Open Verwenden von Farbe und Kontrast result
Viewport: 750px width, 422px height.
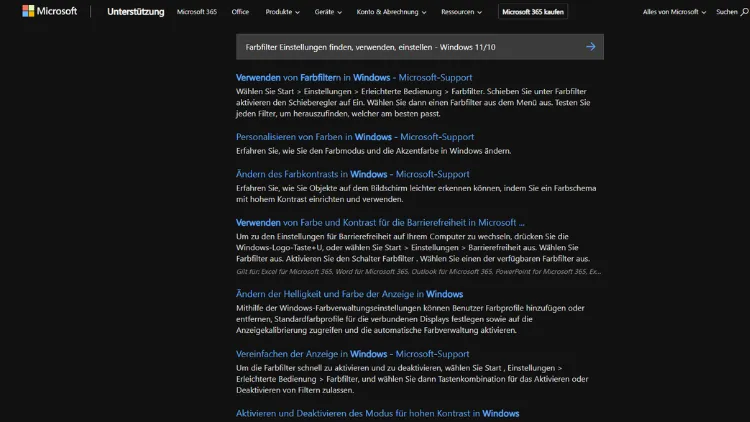pos(380,222)
